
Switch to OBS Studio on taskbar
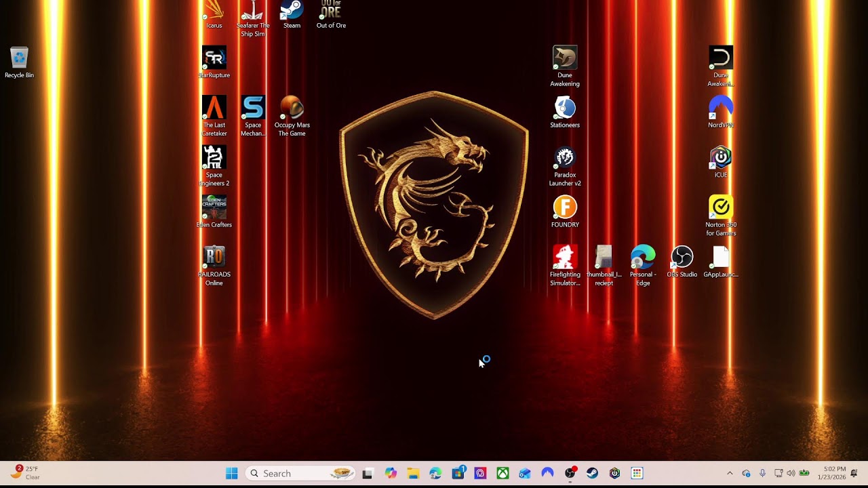570,473
